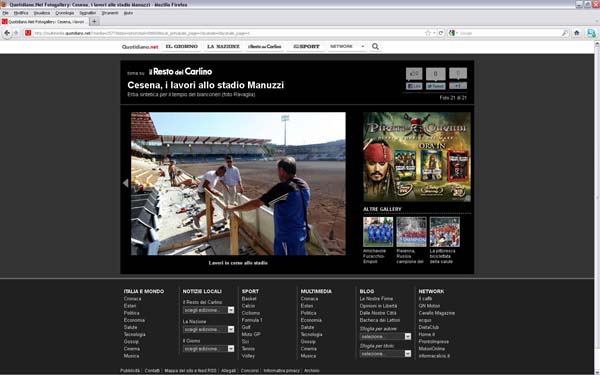
Task: Click the site search magnifier icon
Action: coord(375,47)
